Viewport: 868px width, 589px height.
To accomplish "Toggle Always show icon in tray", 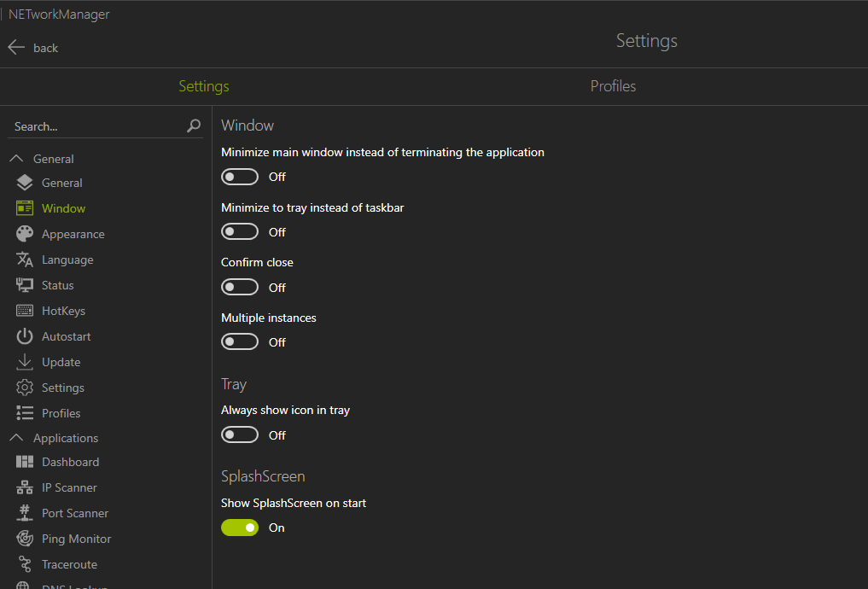I will point(240,435).
